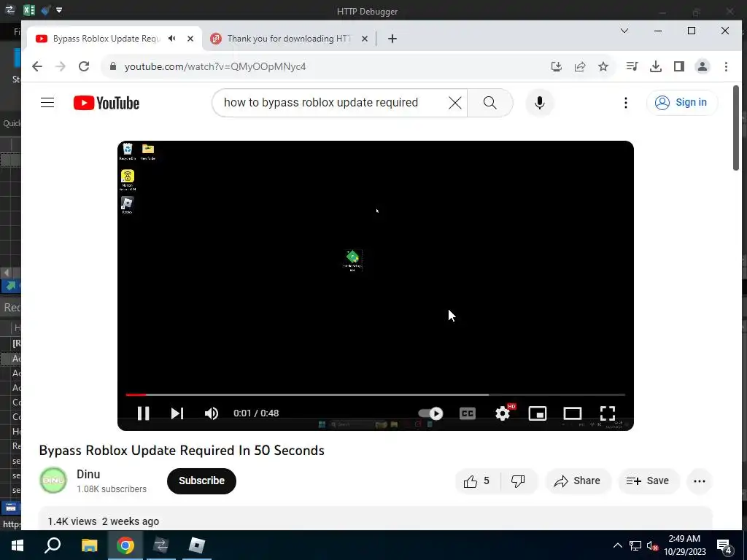Screen dimensions: 747x560
Task: Open the taskbar clock and date
Action: [x=684, y=545]
